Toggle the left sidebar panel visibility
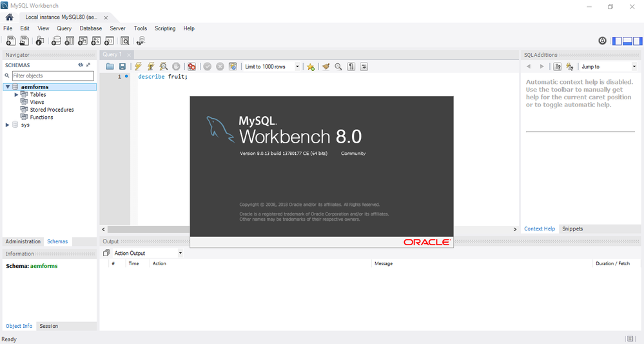The width and height of the screenshot is (644, 344). [x=617, y=41]
